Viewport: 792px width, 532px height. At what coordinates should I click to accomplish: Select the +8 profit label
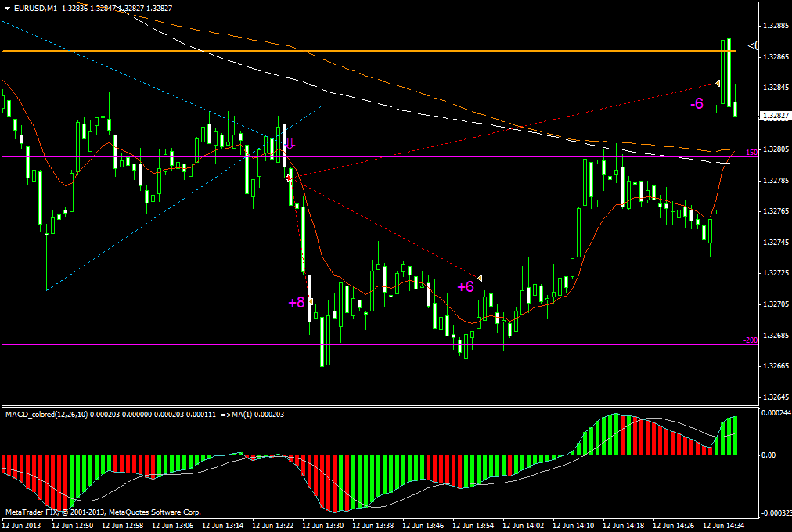[297, 302]
